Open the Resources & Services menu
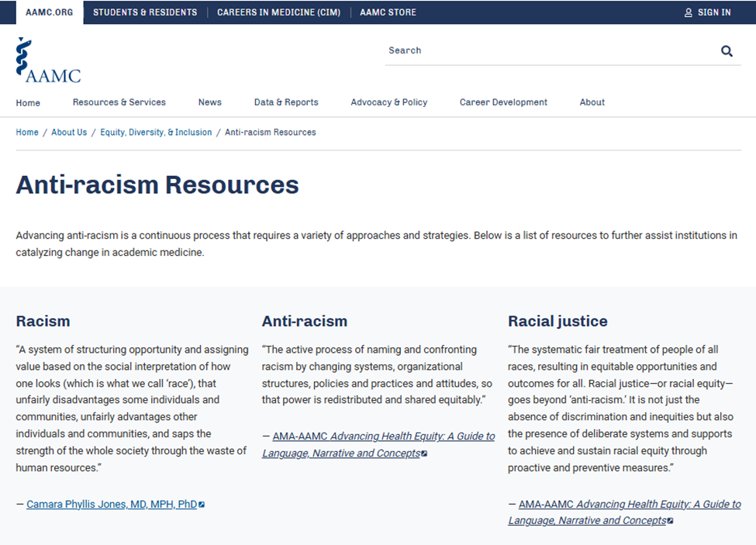This screenshot has height=545, width=756. [x=119, y=102]
